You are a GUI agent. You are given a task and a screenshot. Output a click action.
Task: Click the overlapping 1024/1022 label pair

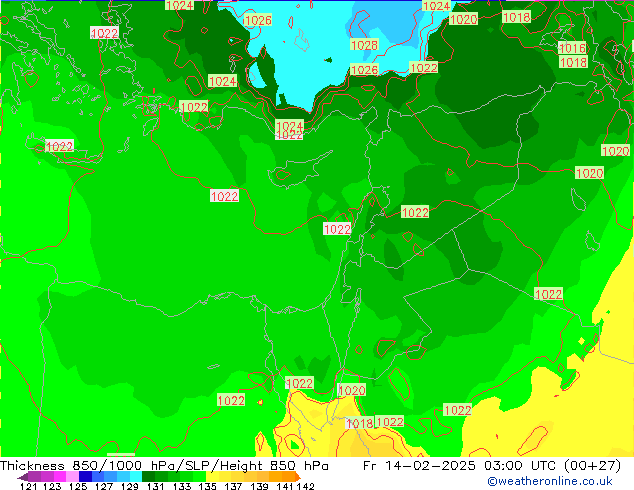click(289, 129)
